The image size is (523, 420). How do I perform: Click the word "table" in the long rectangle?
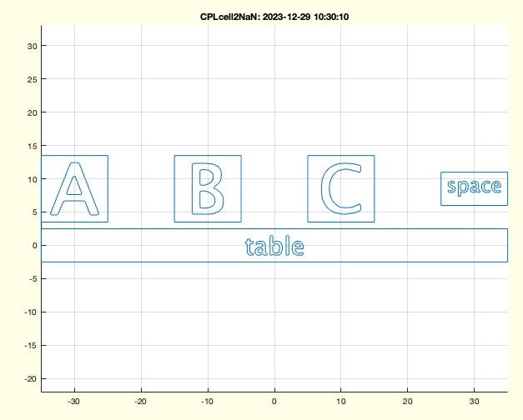274,246
